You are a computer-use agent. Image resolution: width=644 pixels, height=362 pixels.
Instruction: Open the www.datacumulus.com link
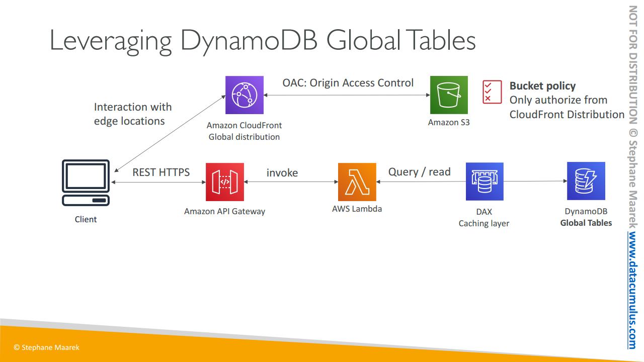pyautogui.click(x=632, y=290)
